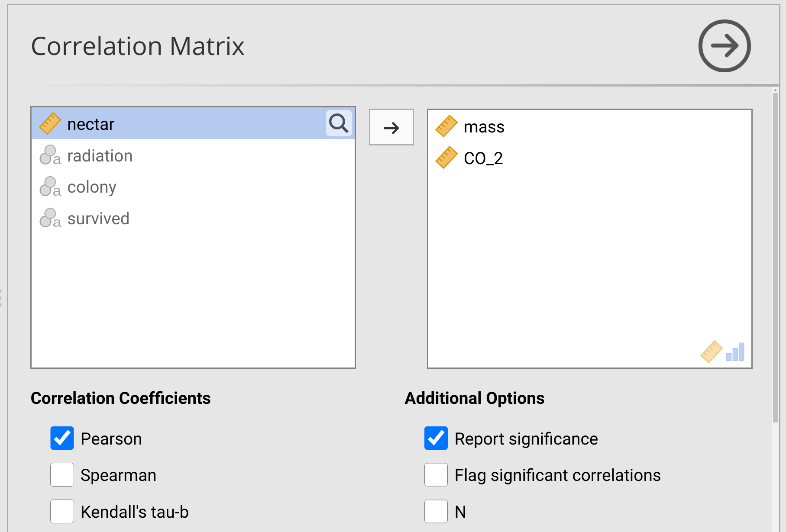786x532 pixels.
Task: Uncheck the Pearson checkbox
Action: pos(62,438)
